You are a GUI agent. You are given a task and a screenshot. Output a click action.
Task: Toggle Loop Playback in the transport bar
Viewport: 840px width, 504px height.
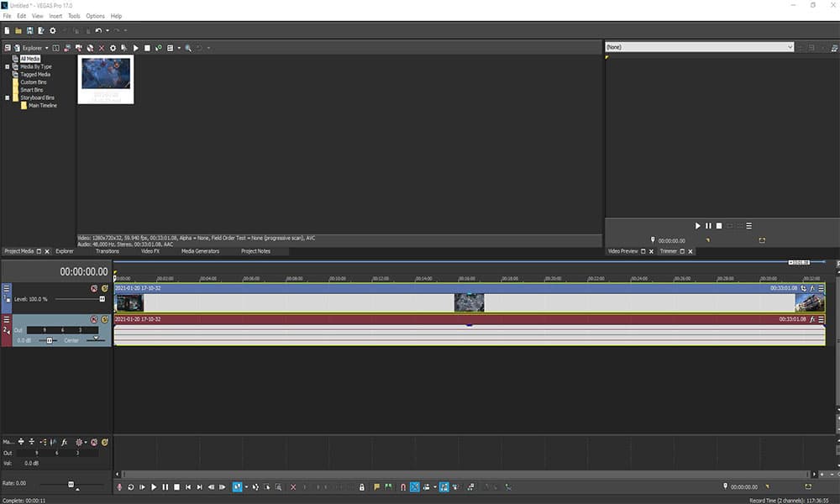[x=131, y=487]
